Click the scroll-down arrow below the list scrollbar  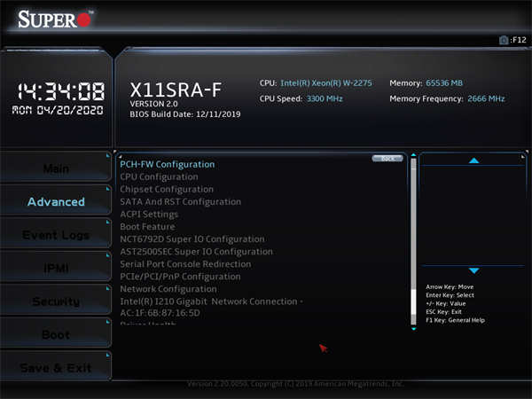(413, 329)
